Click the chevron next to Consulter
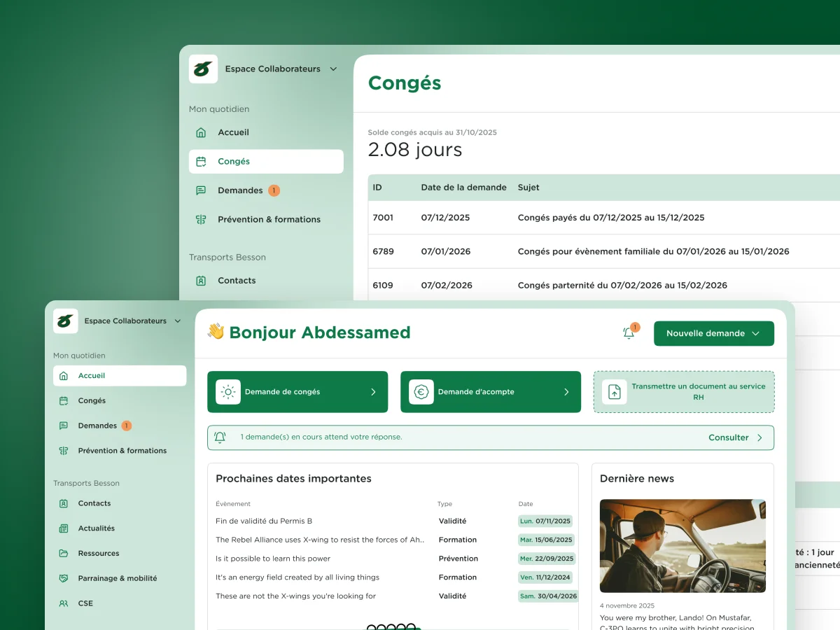 [759, 437]
